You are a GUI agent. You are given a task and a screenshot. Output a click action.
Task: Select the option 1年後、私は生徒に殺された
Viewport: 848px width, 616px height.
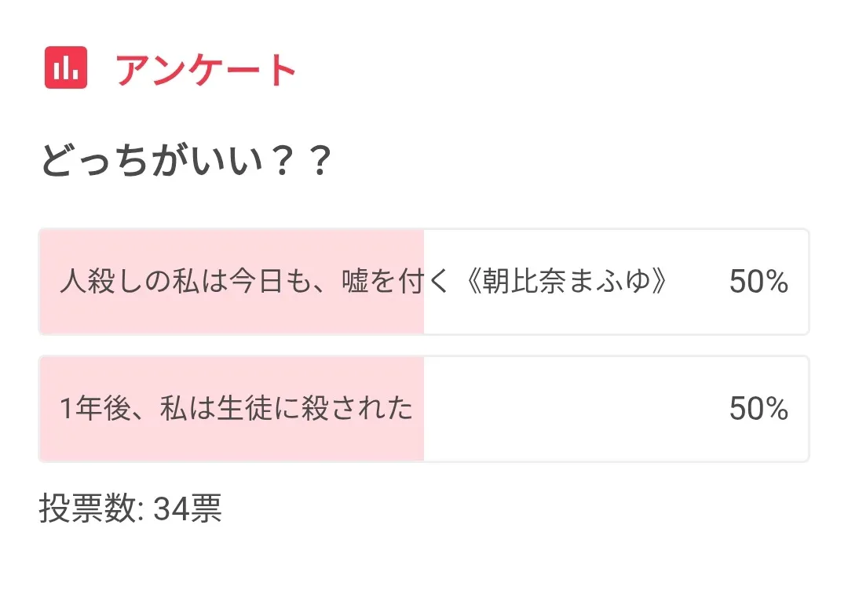pyautogui.click(x=236, y=409)
